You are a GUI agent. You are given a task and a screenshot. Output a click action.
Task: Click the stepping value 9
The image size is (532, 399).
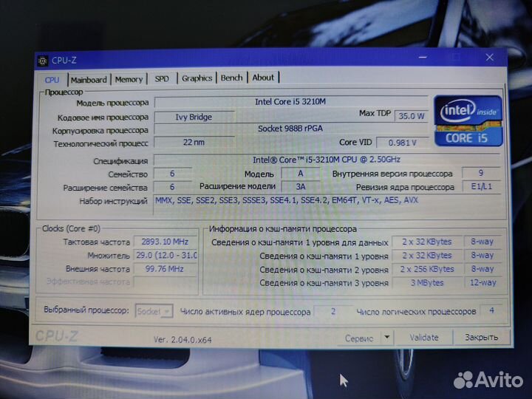click(481, 173)
